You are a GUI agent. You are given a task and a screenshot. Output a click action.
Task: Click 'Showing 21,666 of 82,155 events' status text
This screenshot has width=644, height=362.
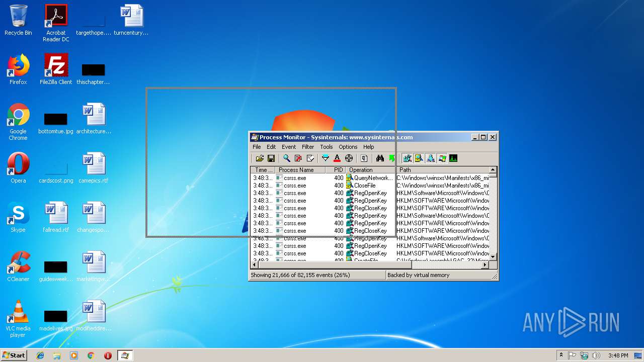point(300,275)
